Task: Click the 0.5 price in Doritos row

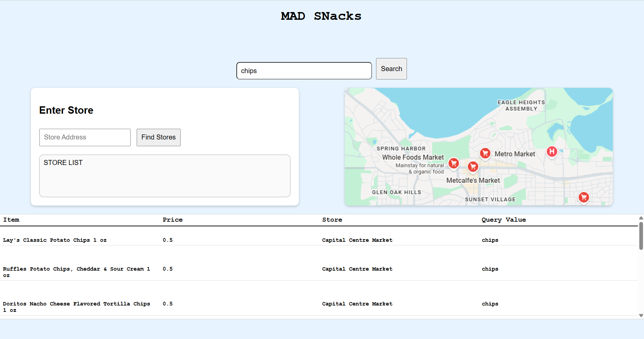Action: [x=168, y=304]
